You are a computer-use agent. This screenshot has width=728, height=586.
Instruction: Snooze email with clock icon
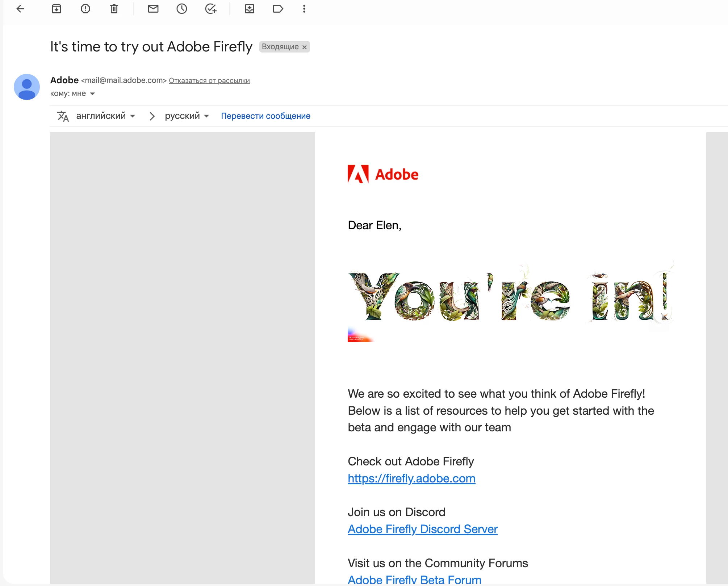point(182,9)
